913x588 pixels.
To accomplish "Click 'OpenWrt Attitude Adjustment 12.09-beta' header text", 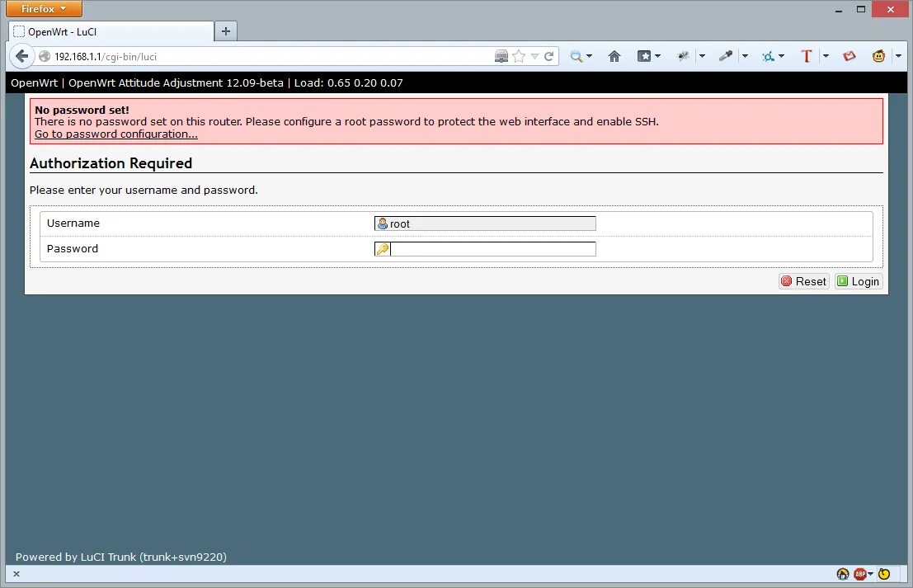I will pyautogui.click(x=176, y=82).
